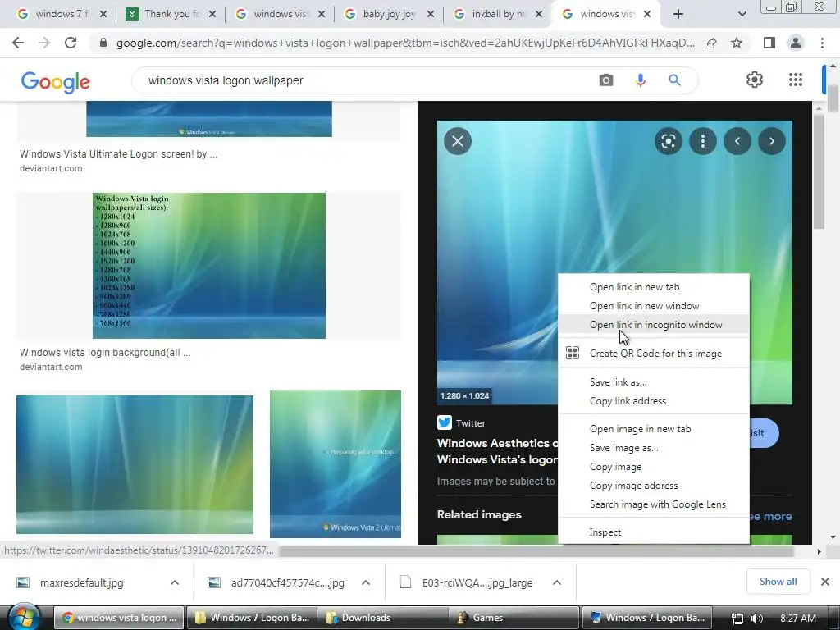Open the Google apps grid
Image resolution: width=840 pixels, height=630 pixels.
point(796,80)
